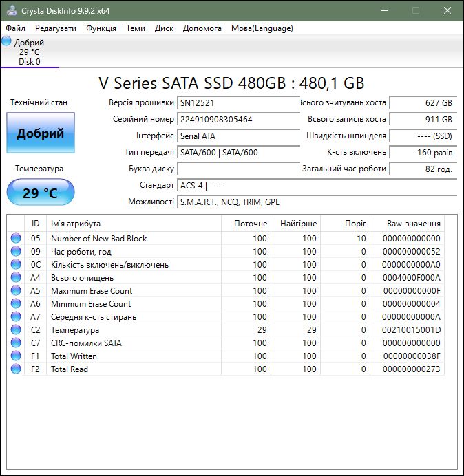Click status orb of attribute A4 row

(x=16, y=277)
